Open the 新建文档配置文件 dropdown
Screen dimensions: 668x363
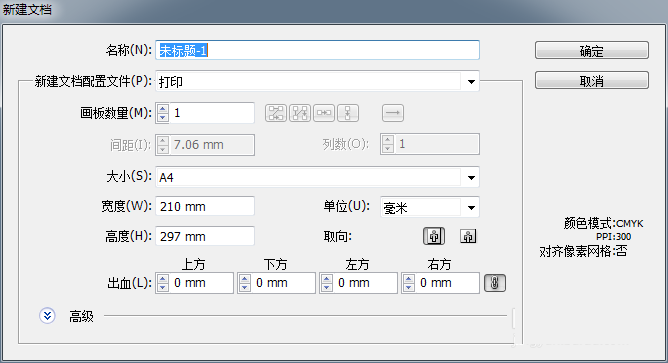coord(471,81)
